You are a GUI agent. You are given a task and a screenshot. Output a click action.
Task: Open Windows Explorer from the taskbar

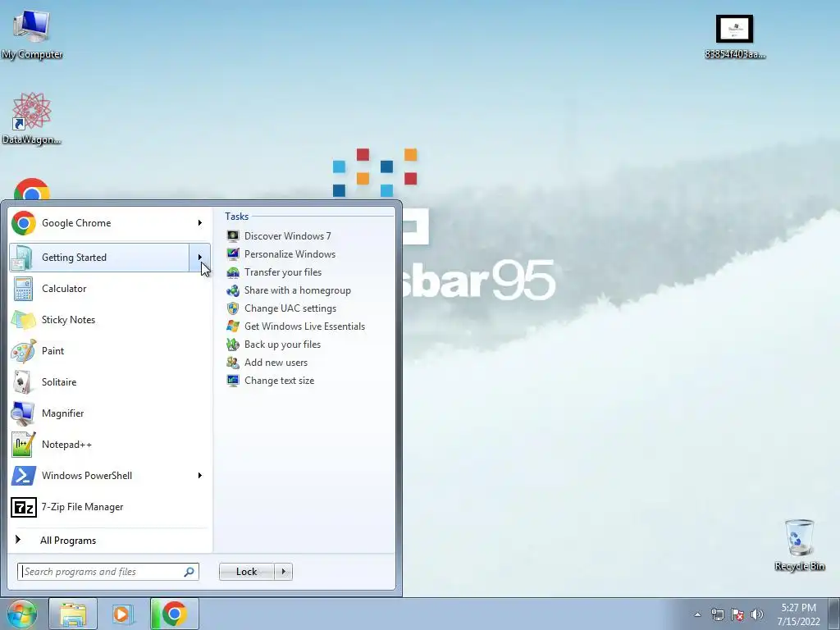(x=73, y=614)
